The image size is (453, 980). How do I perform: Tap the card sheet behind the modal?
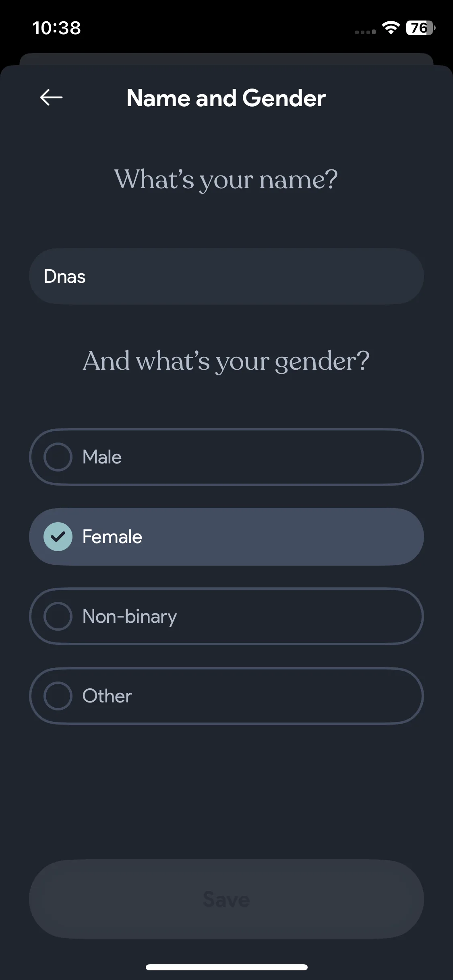(x=226, y=59)
